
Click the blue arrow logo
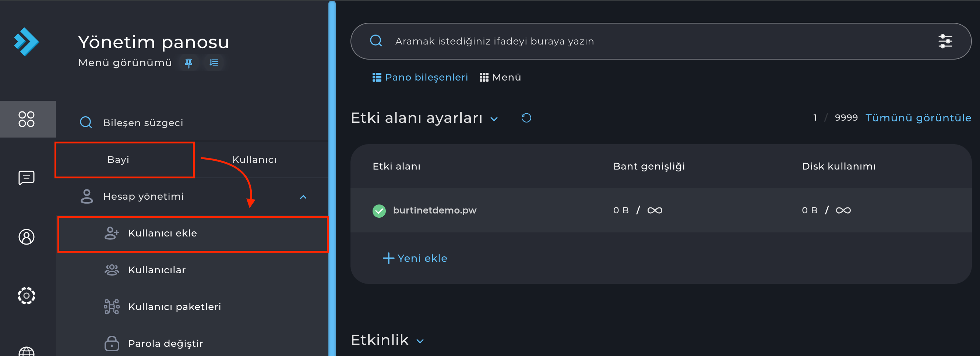[x=26, y=42]
